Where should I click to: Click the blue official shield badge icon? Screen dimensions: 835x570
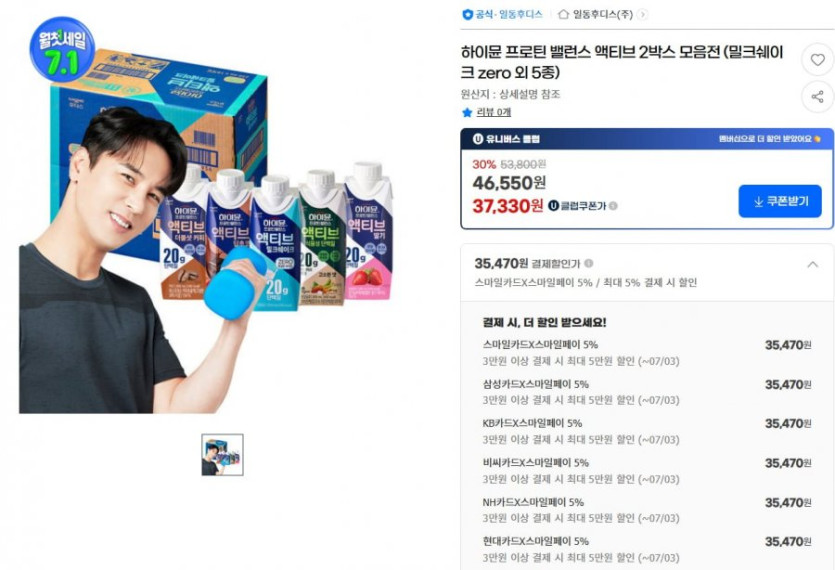point(468,14)
